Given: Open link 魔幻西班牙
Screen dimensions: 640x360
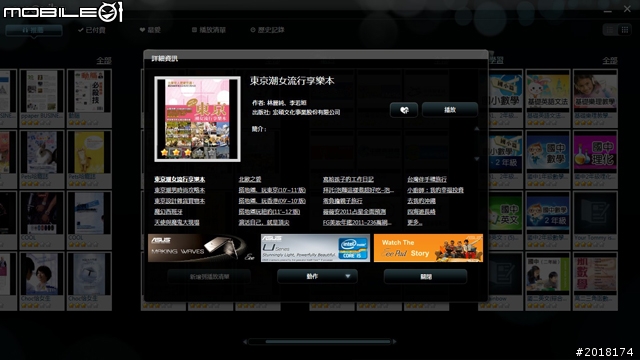Looking at the screenshot, I should pos(168,212).
